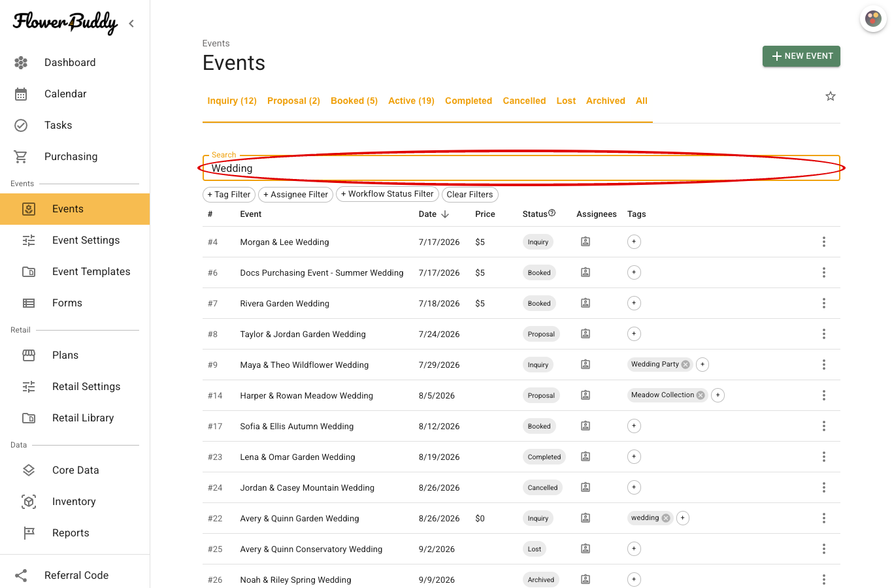Click the New Event button
Viewport: 892px width, 588px height.
tap(801, 56)
